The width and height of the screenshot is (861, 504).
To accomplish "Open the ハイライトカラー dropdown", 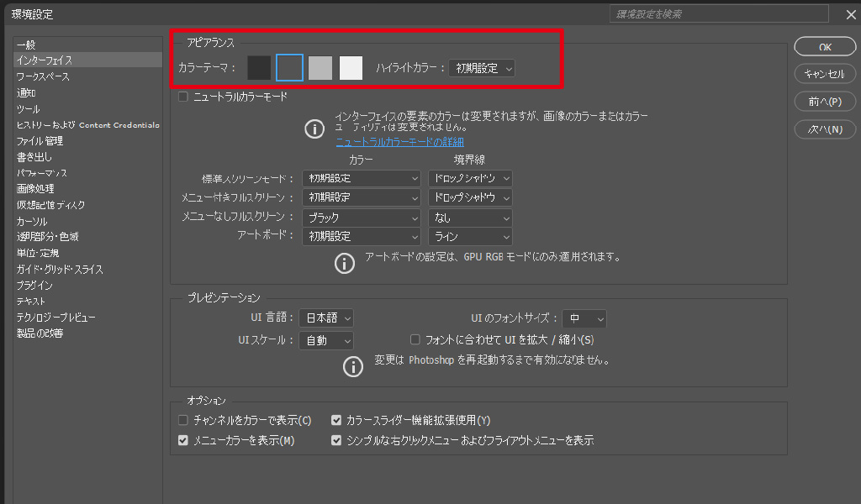I will [x=481, y=68].
